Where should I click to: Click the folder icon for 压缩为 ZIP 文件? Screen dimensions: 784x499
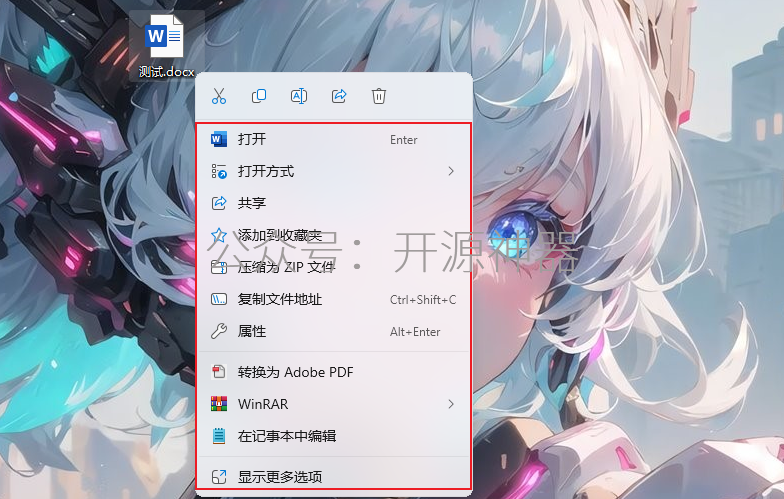(x=218, y=267)
